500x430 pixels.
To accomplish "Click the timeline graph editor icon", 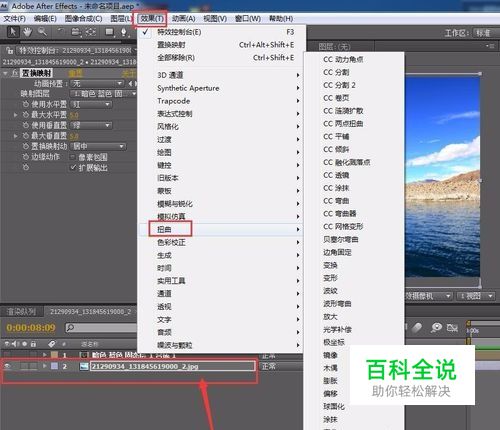I will click(452, 328).
